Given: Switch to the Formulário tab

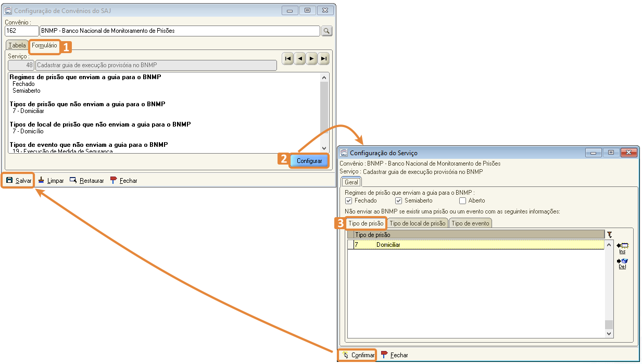Looking at the screenshot, I should pos(44,45).
